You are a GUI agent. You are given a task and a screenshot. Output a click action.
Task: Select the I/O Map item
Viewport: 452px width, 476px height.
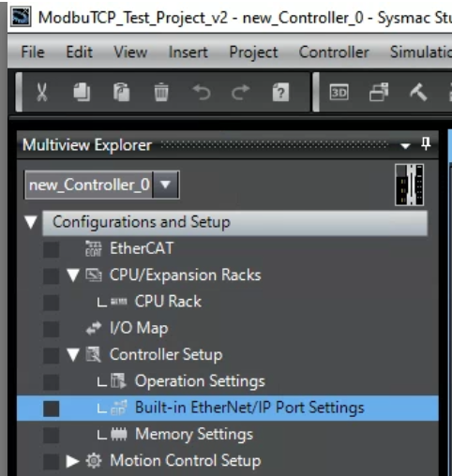(139, 328)
